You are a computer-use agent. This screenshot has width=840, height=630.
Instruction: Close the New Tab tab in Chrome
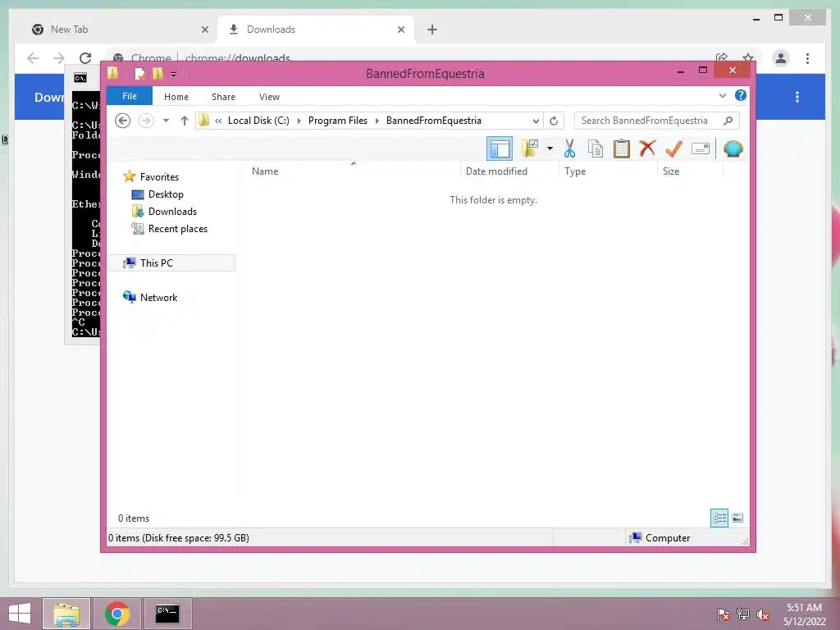(204, 30)
